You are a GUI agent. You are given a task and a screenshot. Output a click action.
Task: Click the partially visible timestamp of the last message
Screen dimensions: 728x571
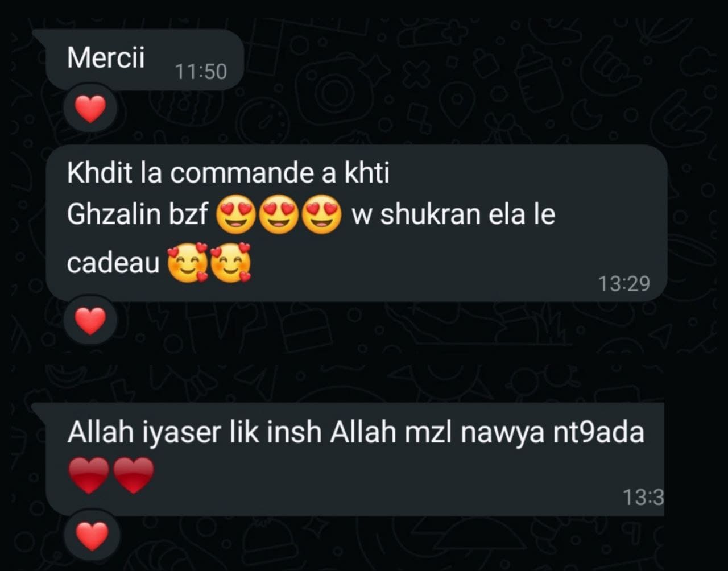point(643,498)
